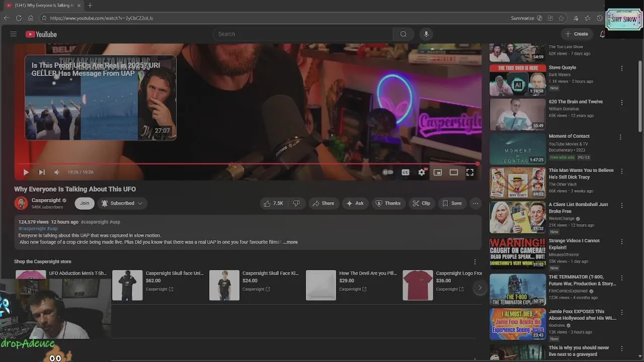
Task: Open options for Moment of Contact
Action: [x=620, y=137]
